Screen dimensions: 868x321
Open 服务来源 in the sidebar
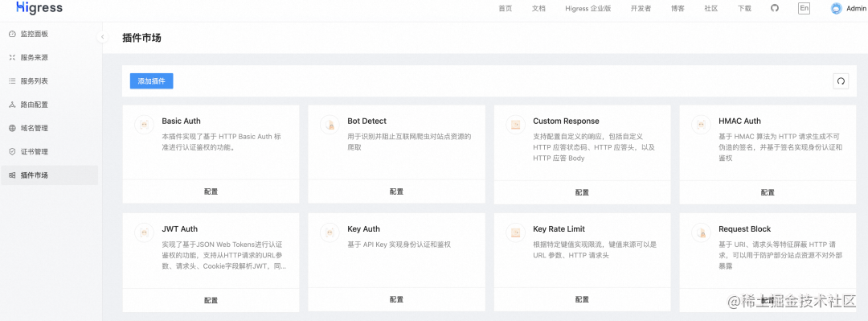[49, 58]
